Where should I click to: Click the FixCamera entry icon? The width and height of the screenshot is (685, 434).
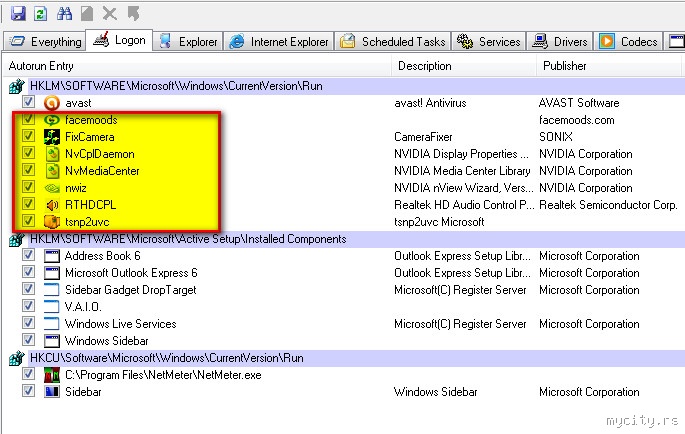pos(52,137)
